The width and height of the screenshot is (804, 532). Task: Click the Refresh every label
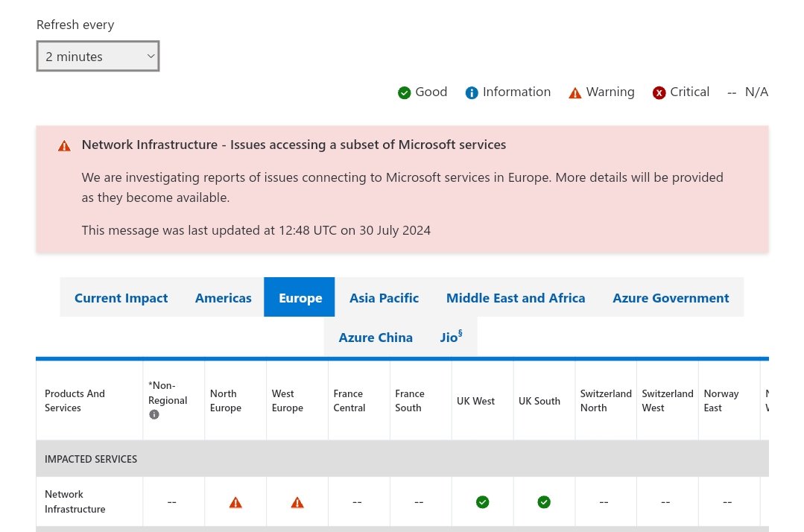pyautogui.click(x=75, y=25)
